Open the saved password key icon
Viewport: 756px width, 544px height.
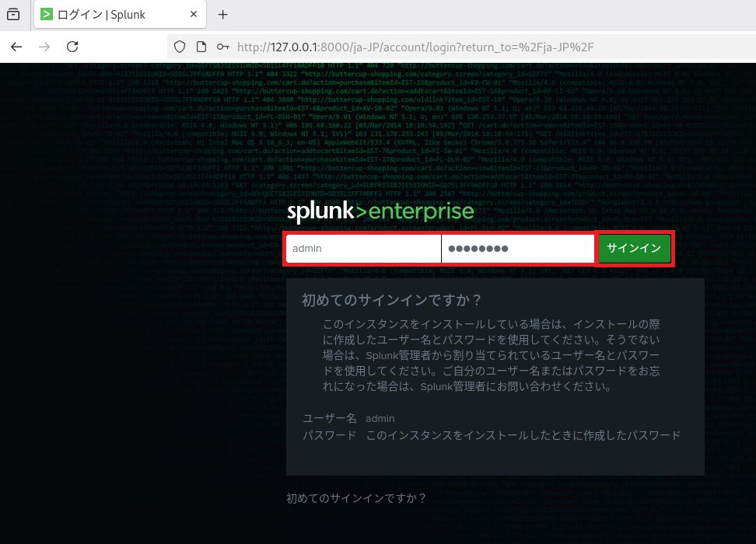(223, 47)
